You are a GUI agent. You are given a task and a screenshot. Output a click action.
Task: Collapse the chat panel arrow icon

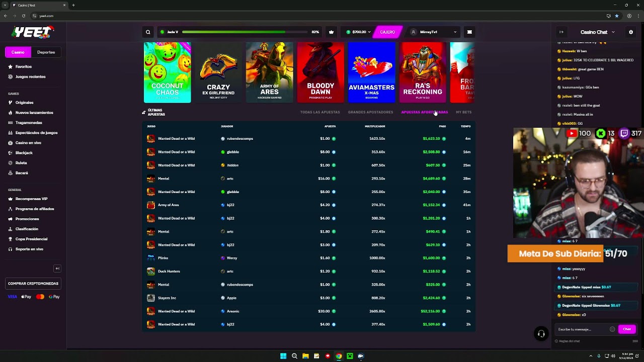tap(561, 32)
